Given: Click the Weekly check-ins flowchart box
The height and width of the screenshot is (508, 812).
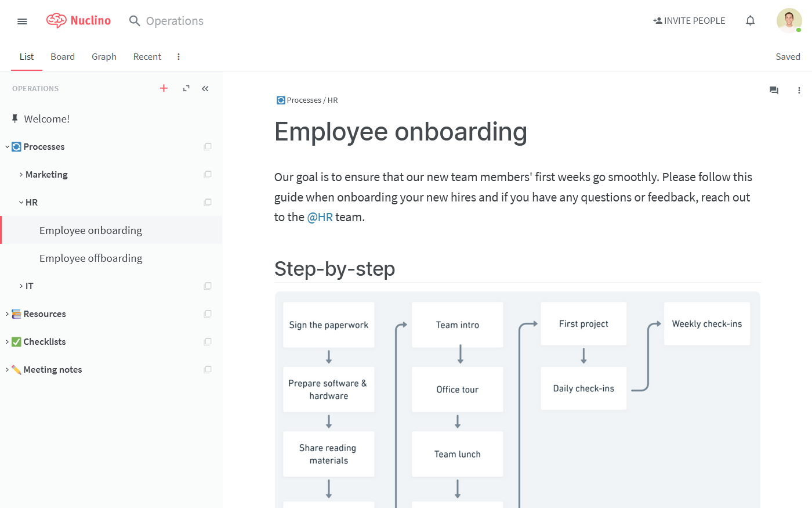Looking at the screenshot, I should click(707, 324).
